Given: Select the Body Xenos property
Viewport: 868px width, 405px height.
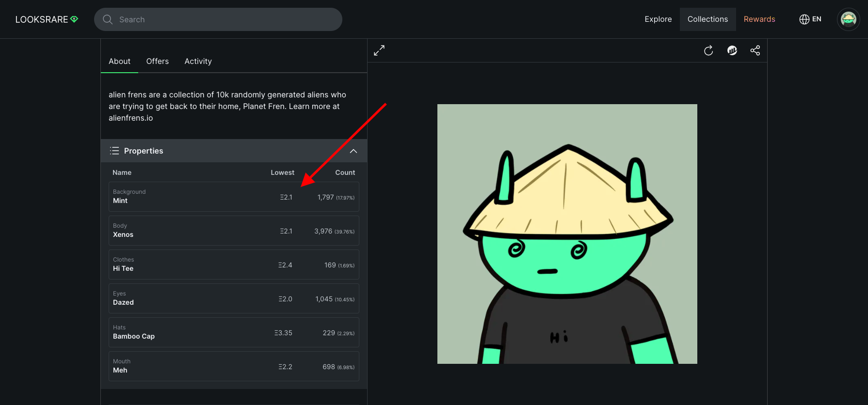Looking at the screenshot, I should pos(234,231).
